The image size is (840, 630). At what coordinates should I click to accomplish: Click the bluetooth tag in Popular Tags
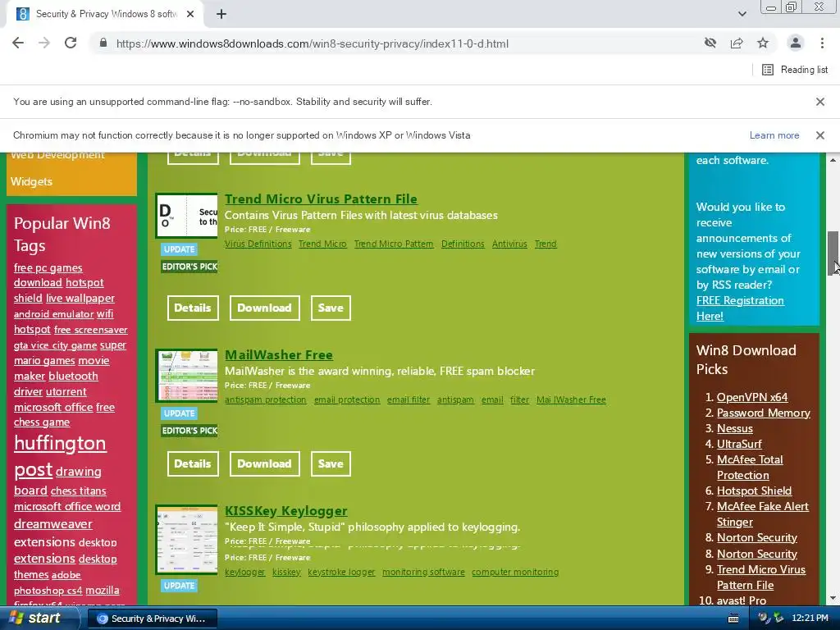tap(73, 376)
